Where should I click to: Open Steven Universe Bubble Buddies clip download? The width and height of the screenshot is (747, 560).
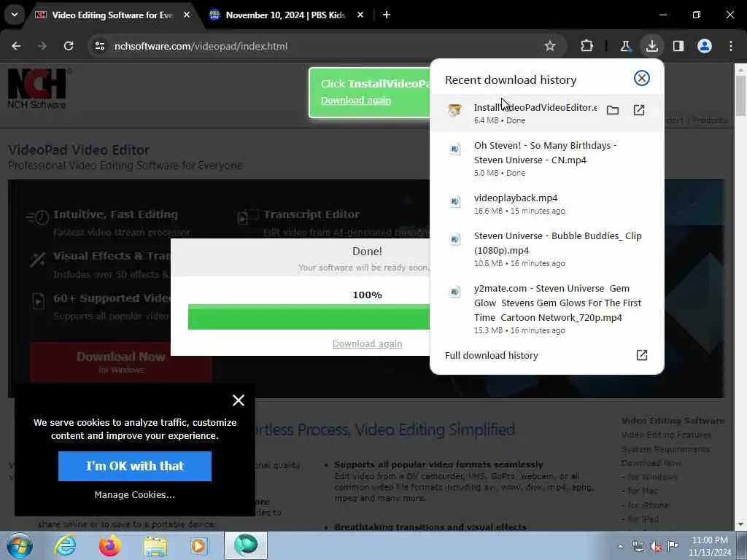[546, 249]
